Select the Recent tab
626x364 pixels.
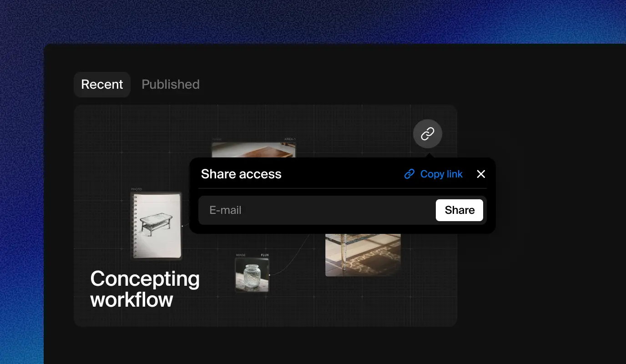coord(102,84)
